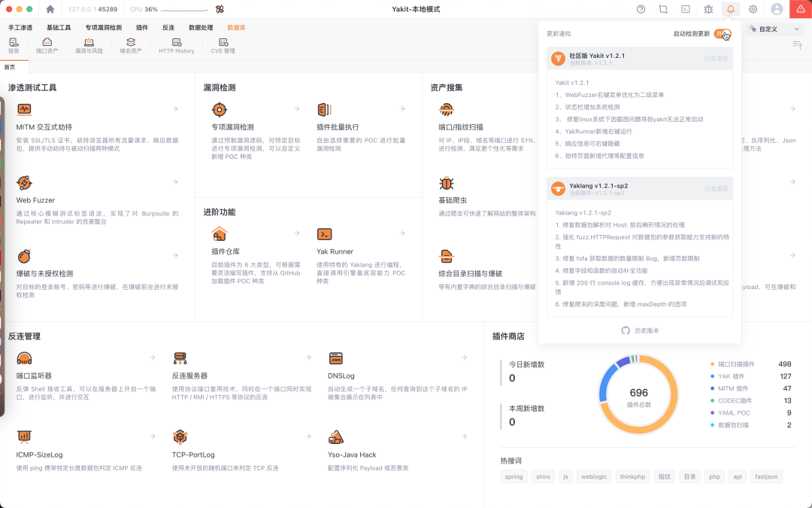812x508 pixels.
Task: Open the 端口监听器 headphone icon
Action: pos(24,358)
